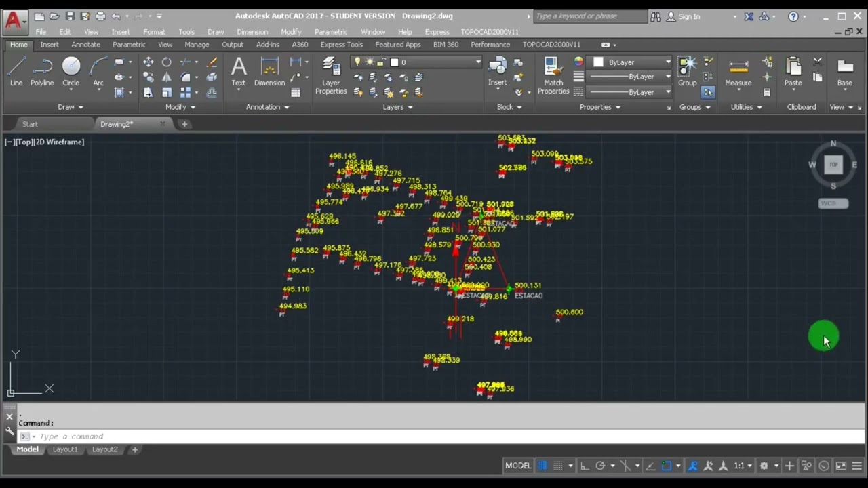Toggle 2D object snap
868x488 pixels.
pyautogui.click(x=666, y=466)
